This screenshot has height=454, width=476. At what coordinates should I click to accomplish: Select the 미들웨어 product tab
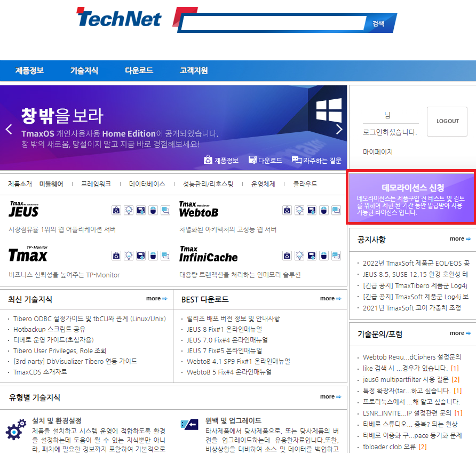pyautogui.click(x=51, y=184)
